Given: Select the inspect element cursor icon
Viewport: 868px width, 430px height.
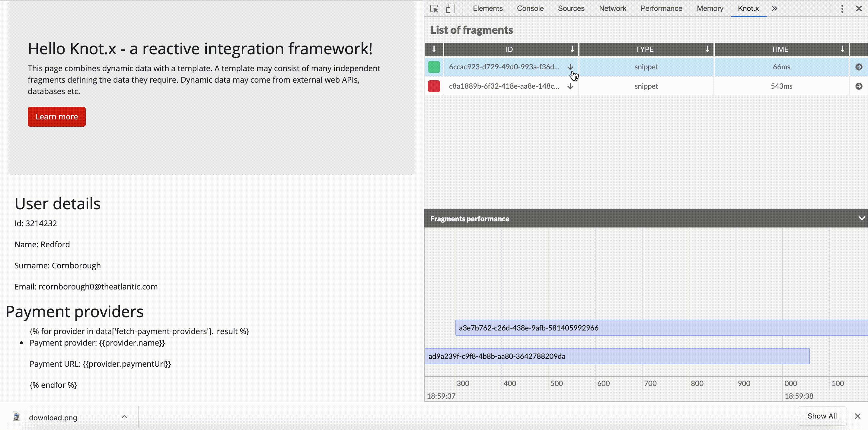Looking at the screenshot, I should [x=434, y=8].
